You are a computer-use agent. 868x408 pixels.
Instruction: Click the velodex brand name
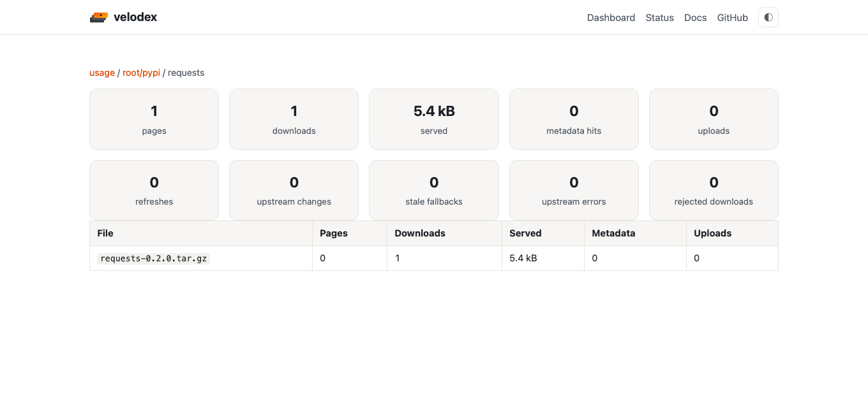(x=135, y=17)
